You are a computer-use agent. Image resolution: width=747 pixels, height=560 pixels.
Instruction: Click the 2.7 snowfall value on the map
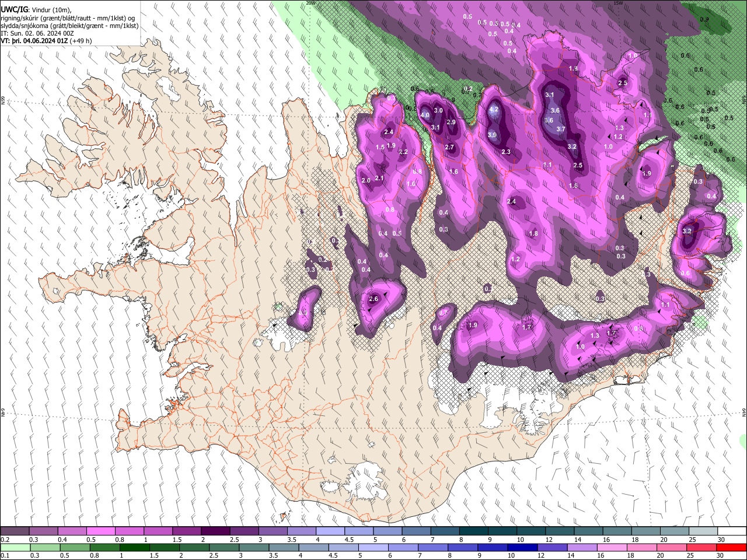449,148
